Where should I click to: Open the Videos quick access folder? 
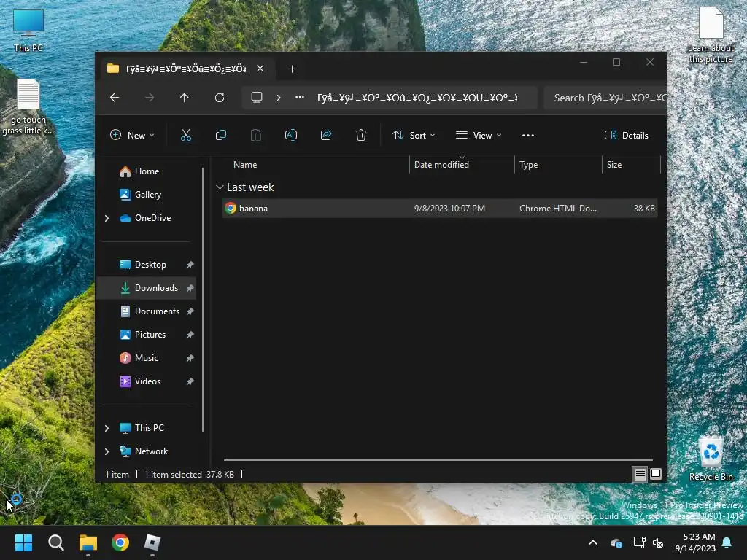pyautogui.click(x=147, y=381)
